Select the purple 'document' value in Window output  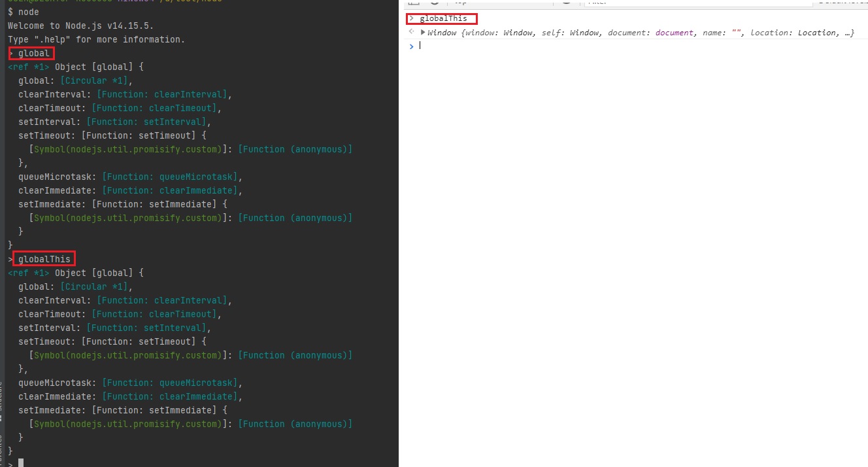[x=675, y=33]
